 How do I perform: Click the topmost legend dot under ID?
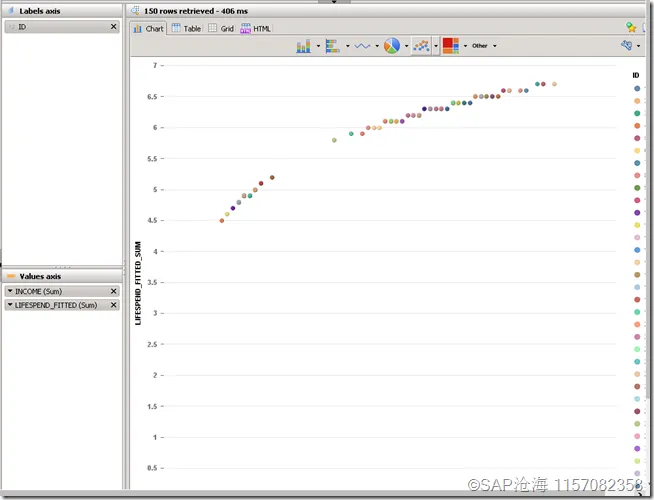pyautogui.click(x=637, y=88)
